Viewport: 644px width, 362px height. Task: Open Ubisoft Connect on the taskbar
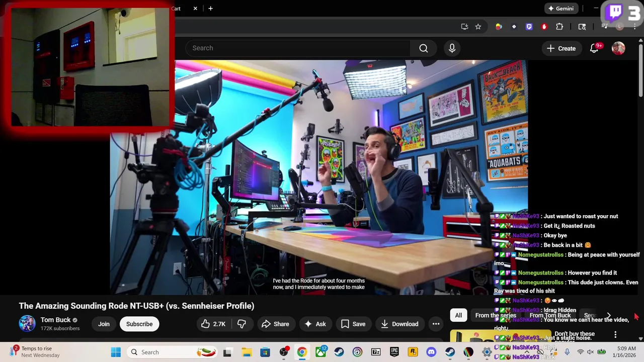tap(357, 352)
